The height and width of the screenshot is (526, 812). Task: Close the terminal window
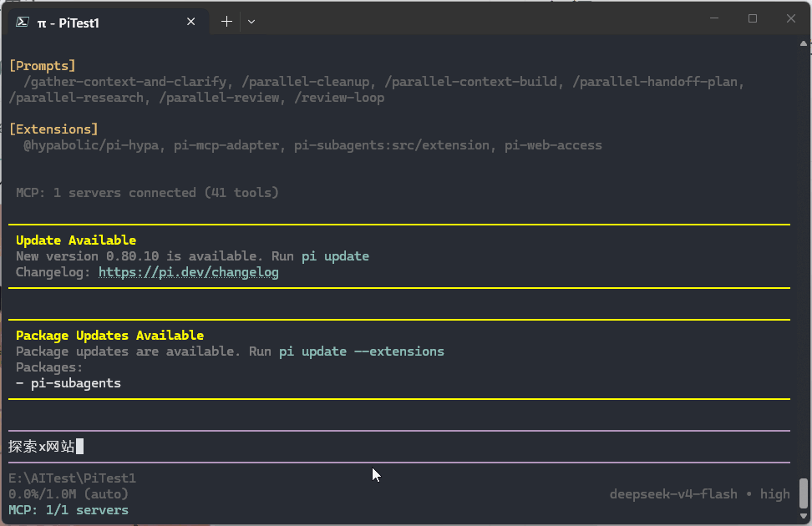(791, 18)
